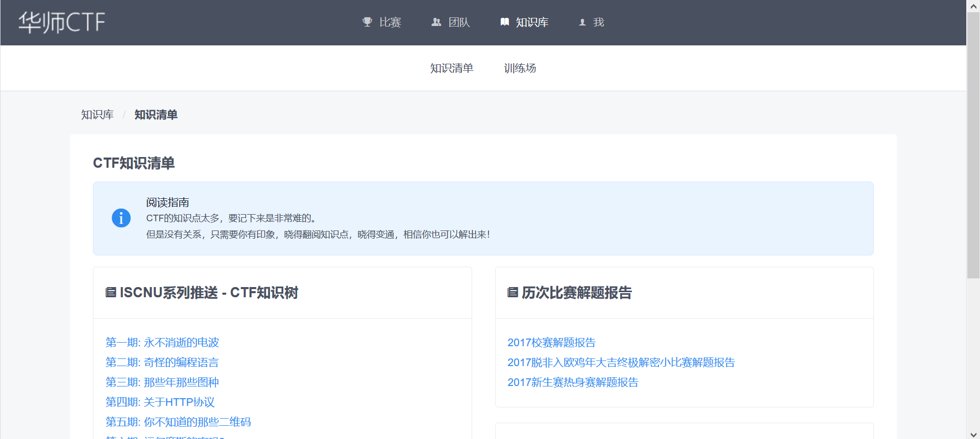The width and height of the screenshot is (980, 439).
Task: Open the 比赛 navigation menu
Action: (382, 22)
